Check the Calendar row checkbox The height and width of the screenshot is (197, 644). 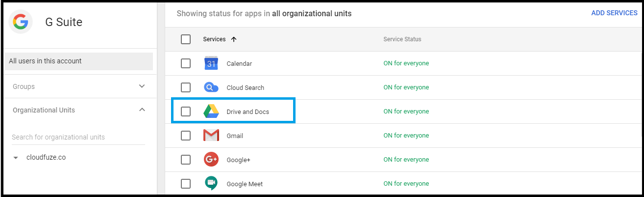pos(186,63)
